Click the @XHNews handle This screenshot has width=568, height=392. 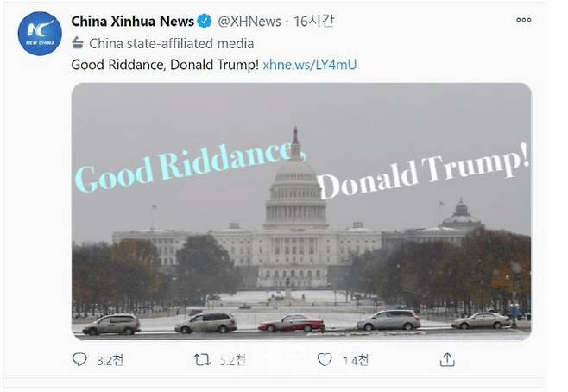coord(247,21)
